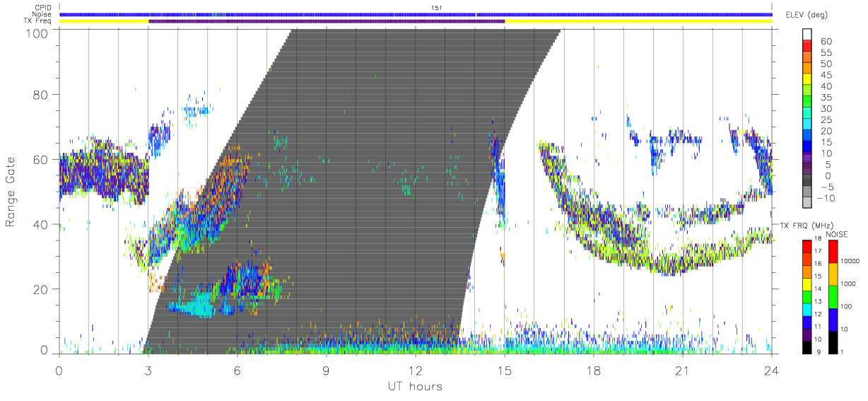Click the '9' tick label on UT hours axis

326,370
